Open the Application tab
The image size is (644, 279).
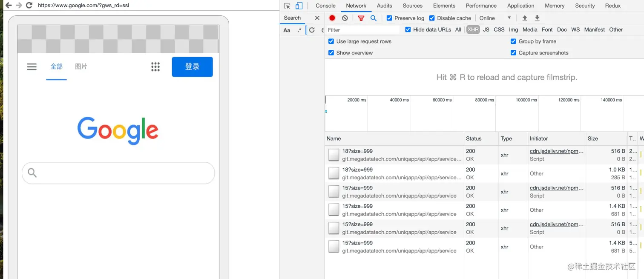click(520, 6)
